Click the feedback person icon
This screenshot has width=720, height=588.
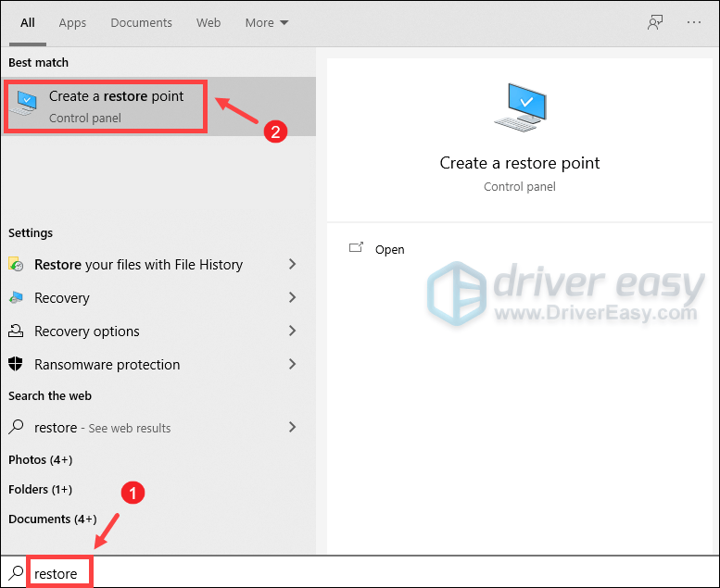(x=655, y=22)
